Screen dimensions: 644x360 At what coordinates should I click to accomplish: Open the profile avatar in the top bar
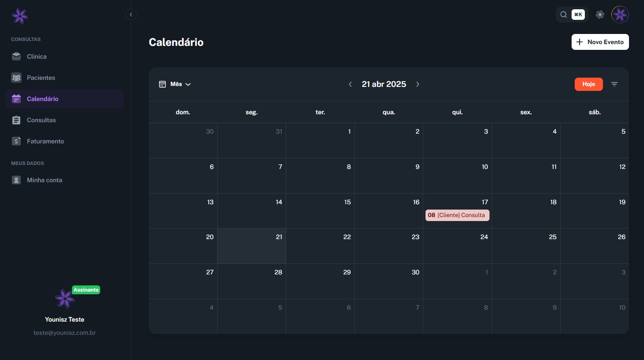(x=620, y=15)
